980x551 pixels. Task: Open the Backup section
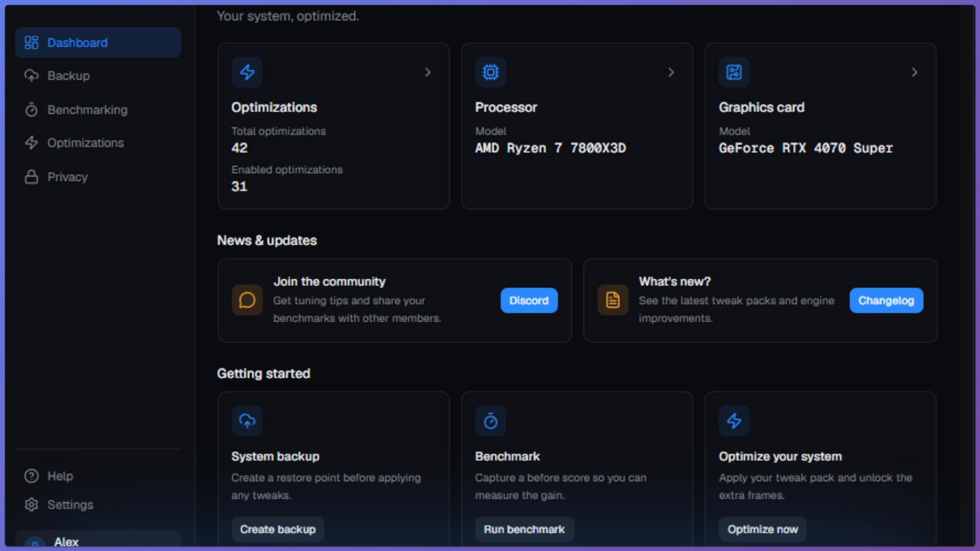[98, 76]
